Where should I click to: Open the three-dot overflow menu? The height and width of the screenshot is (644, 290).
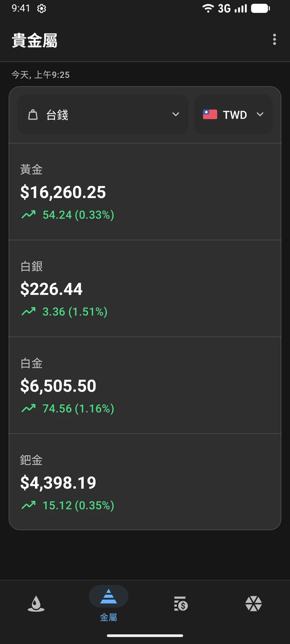click(274, 39)
